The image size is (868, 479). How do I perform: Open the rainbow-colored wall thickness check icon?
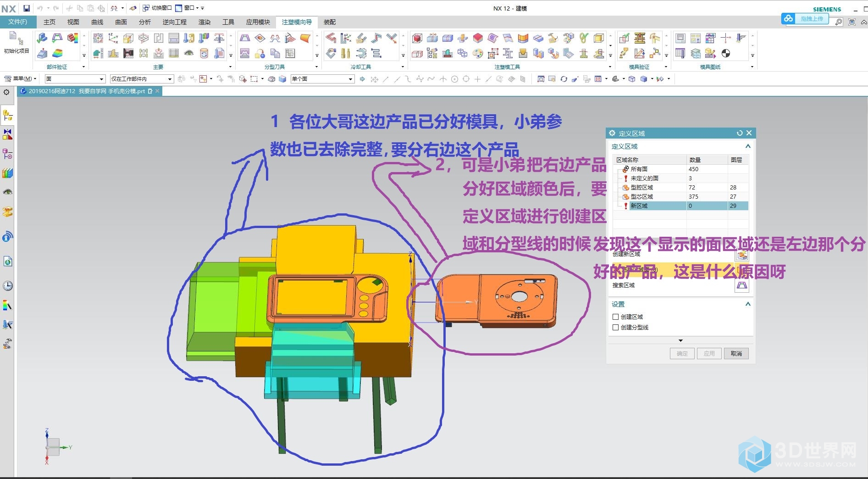pyautogui.click(x=57, y=53)
